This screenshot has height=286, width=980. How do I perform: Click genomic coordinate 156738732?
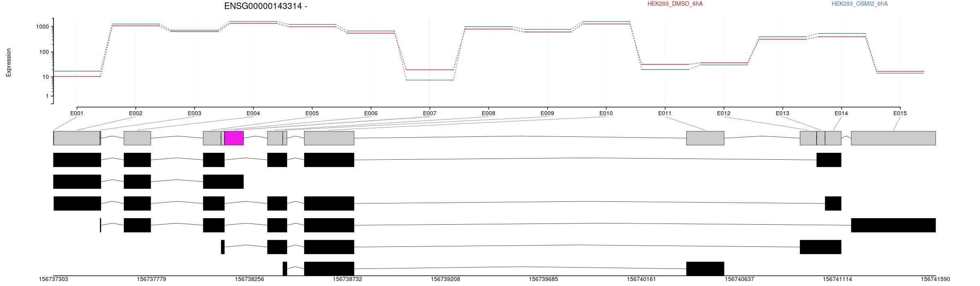pos(347,279)
